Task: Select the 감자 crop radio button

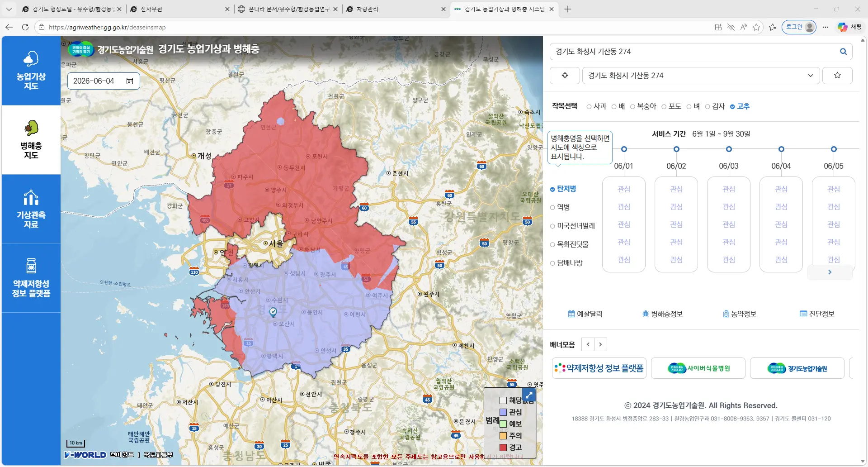Action: point(708,107)
